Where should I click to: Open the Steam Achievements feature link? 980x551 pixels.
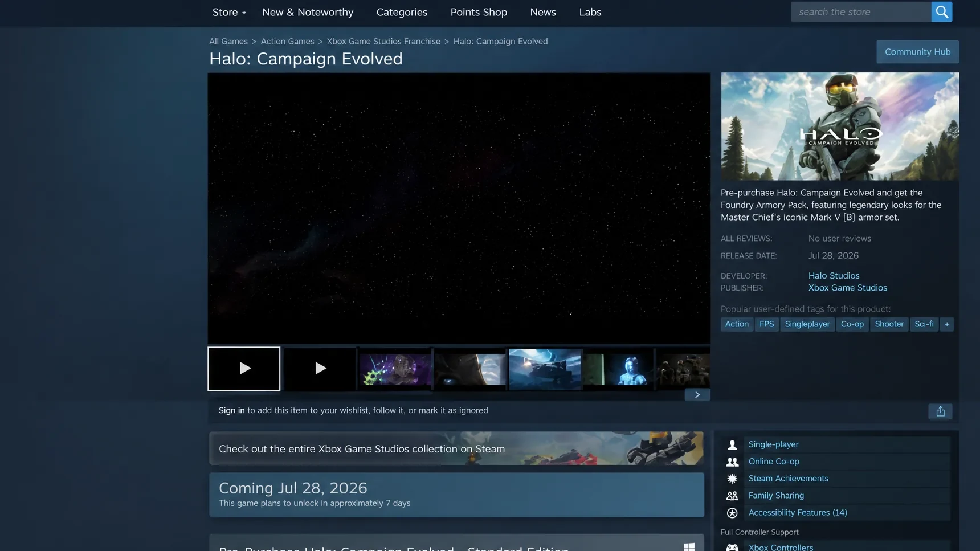(x=788, y=479)
